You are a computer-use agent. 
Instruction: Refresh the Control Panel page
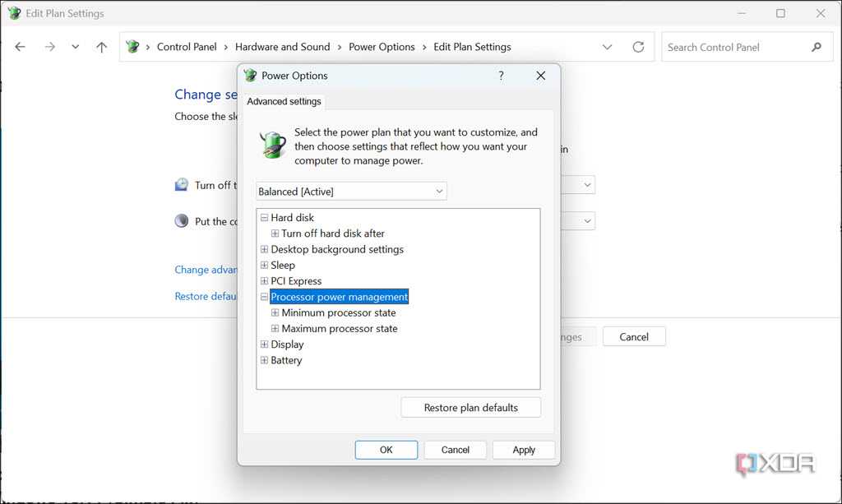[638, 47]
